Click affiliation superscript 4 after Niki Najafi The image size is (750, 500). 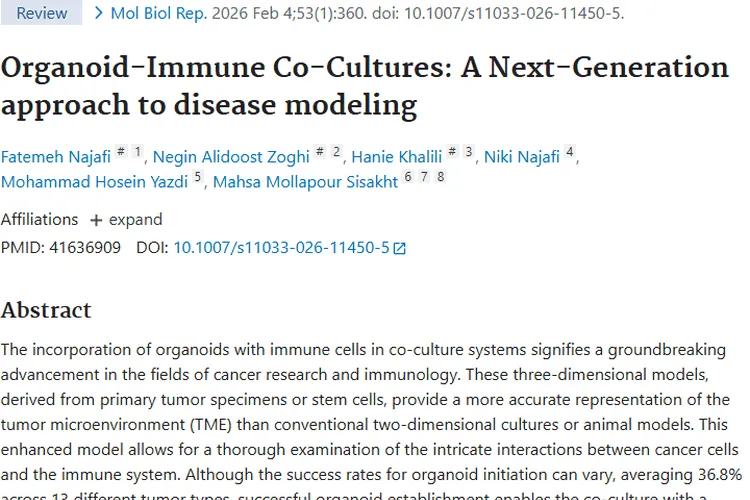pyautogui.click(x=570, y=153)
